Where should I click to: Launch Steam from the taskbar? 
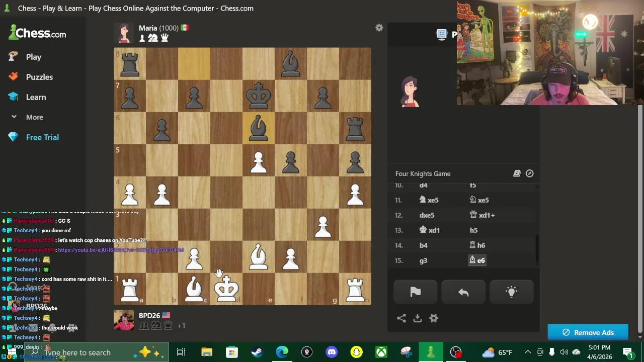point(257,352)
